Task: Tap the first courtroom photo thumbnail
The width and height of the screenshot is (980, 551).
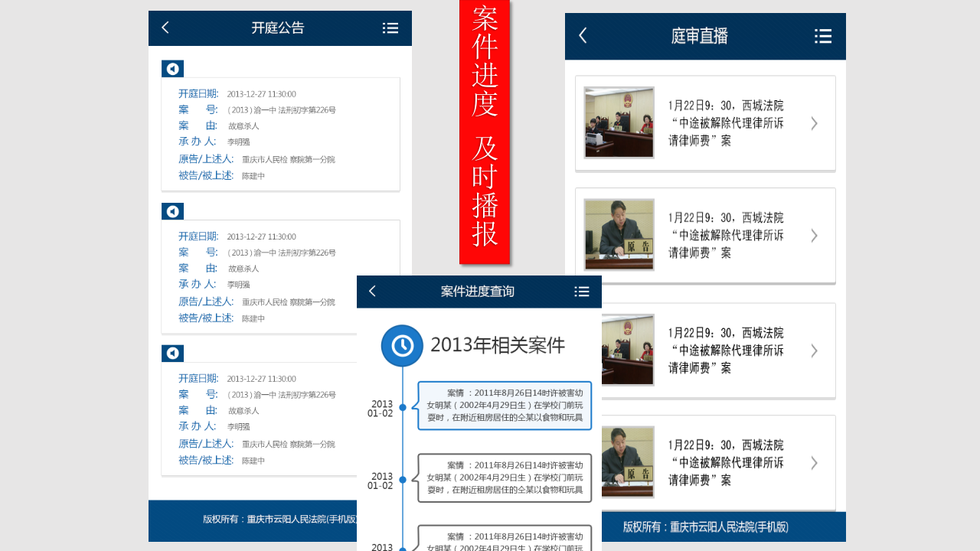Action: click(x=619, y=122)
